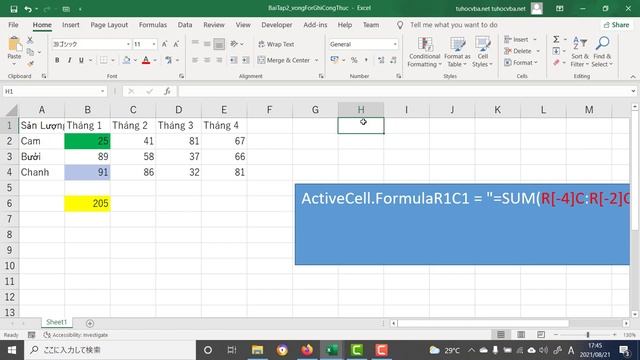Toggle Center horizontal alignment
640x360 pixels.
[x=207, y=60]
